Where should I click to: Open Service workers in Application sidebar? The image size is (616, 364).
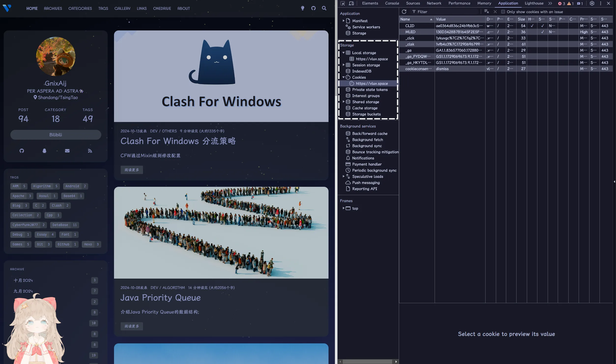tap(366, 27)
